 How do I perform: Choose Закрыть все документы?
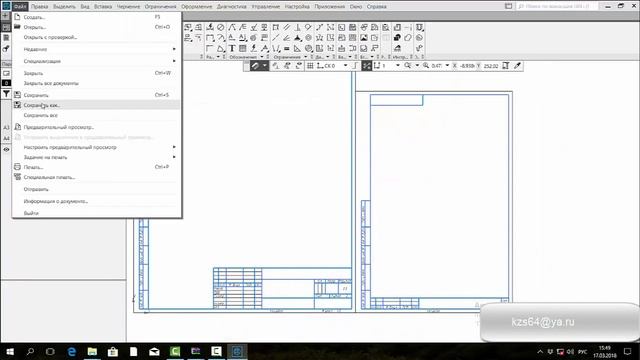[96, 83]
